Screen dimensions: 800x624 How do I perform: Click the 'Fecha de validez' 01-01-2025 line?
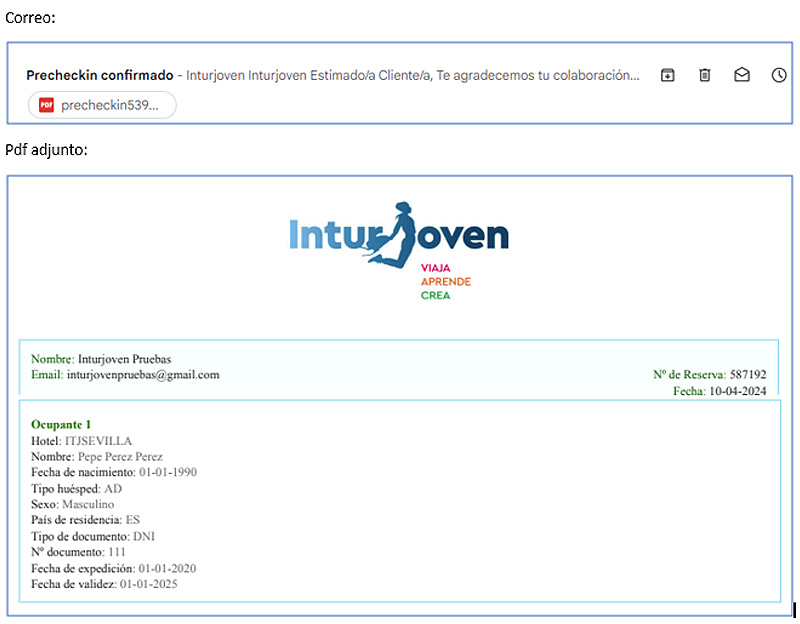click(x=104, y=584)
